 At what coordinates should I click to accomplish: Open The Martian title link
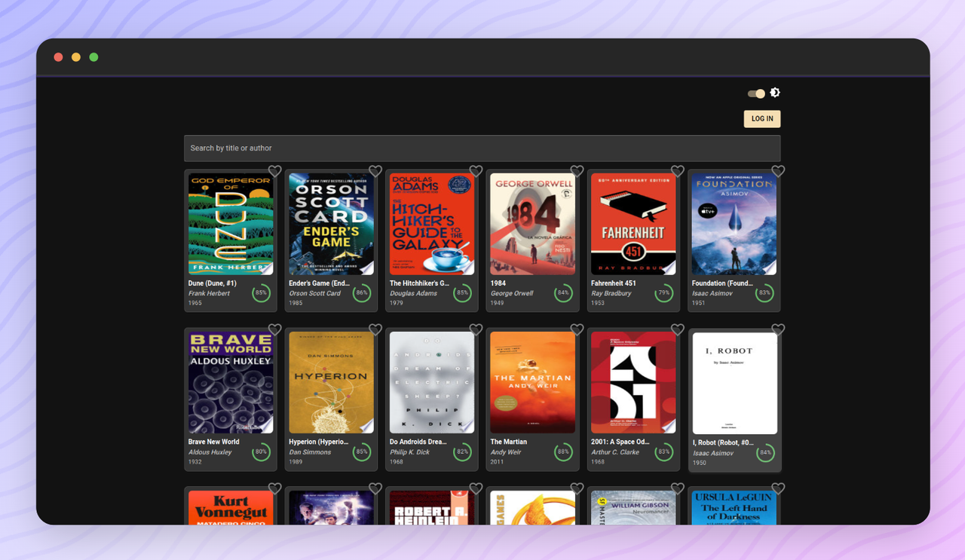point(509,442)
